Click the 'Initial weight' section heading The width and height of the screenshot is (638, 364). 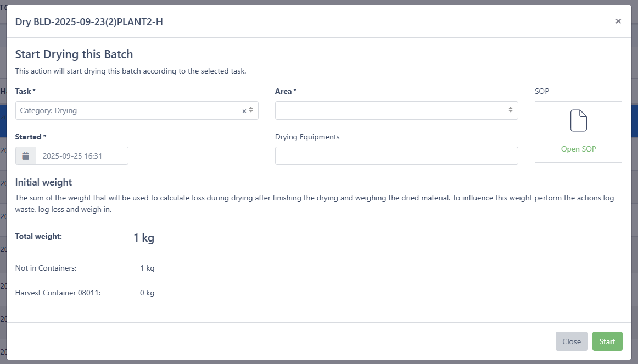(x=43, y=182)
